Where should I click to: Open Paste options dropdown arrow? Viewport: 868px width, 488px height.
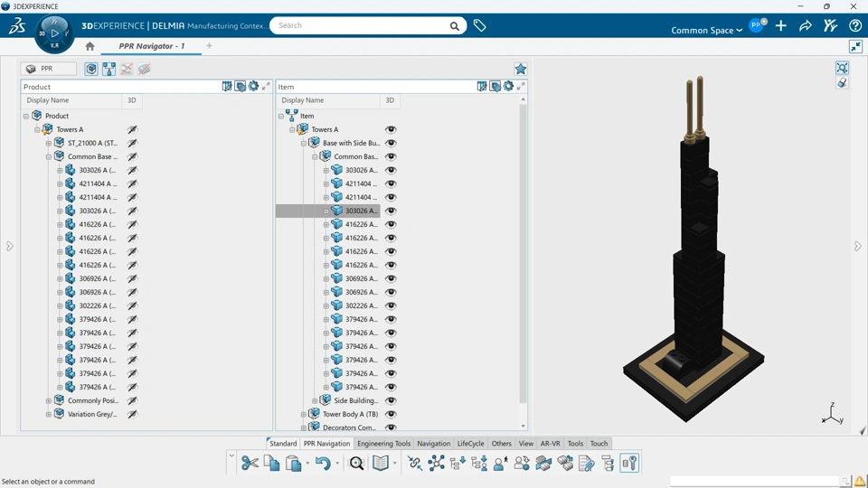tap(307, 463)
